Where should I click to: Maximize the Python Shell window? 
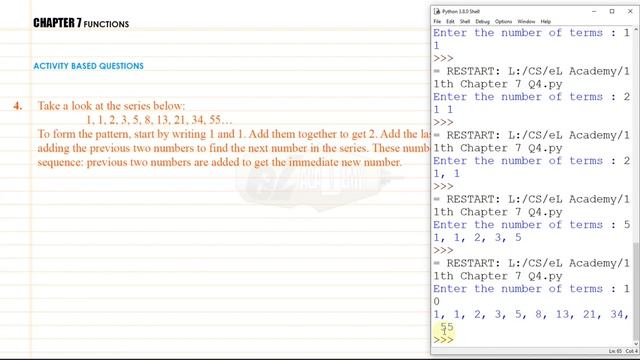click(x=612, y=11)
